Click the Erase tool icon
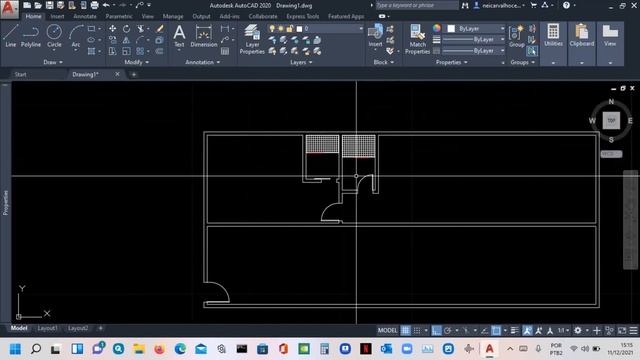This screenshot has width=640, height=360. pyautogui.click(x=160, y=29)
